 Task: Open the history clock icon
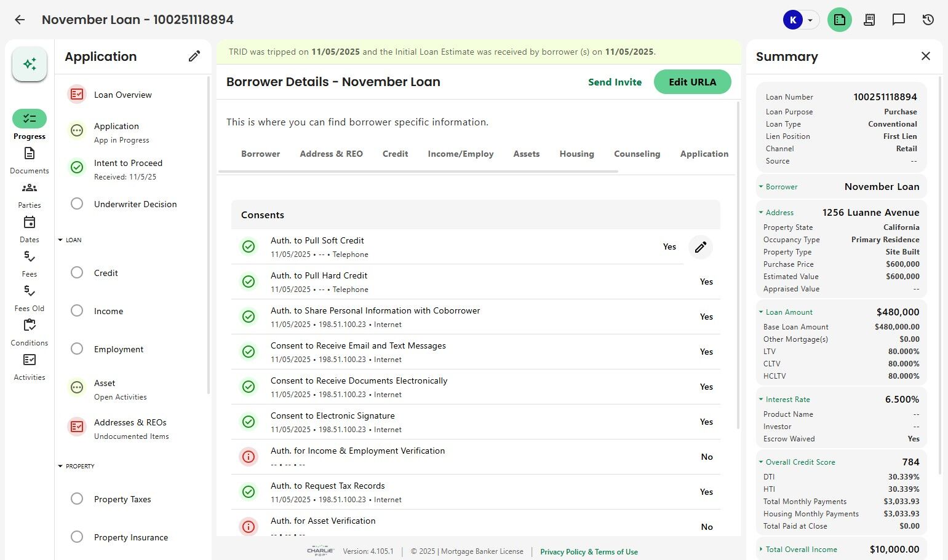click(x=928, y=20)
